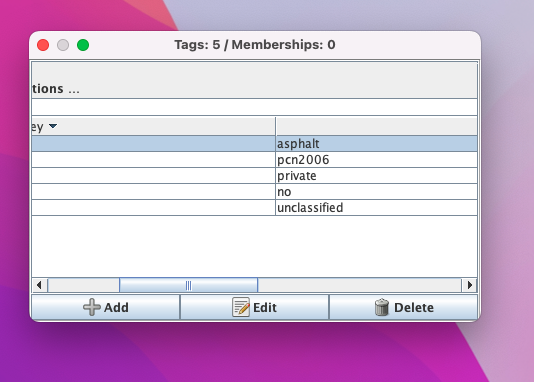Click the Add tag button
This screenshot has height=382, width=534.
coord(106,307)
